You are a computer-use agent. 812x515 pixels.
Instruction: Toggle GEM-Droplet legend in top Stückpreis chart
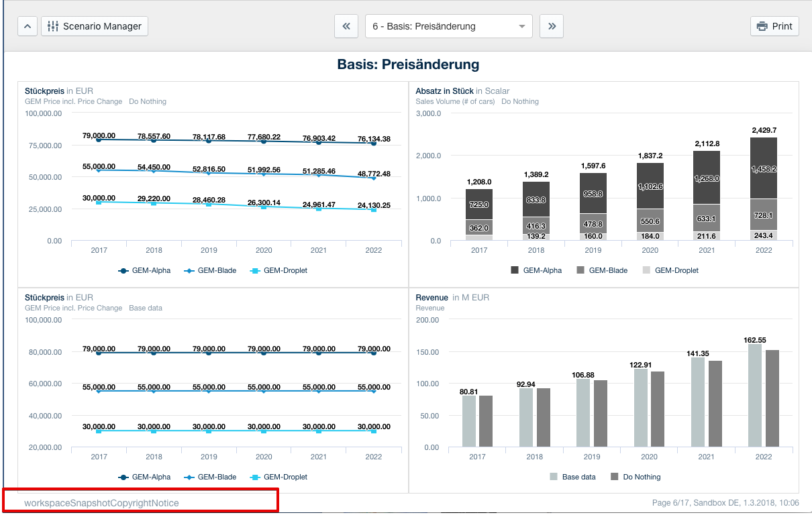coord(278,271)
